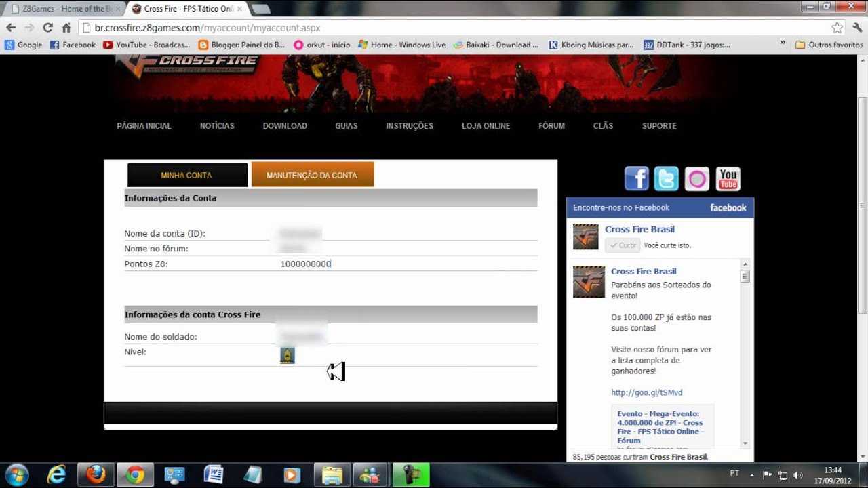Click the Pontos Z8 value 1000000000

pyautogui.click(x=305, y=264)
